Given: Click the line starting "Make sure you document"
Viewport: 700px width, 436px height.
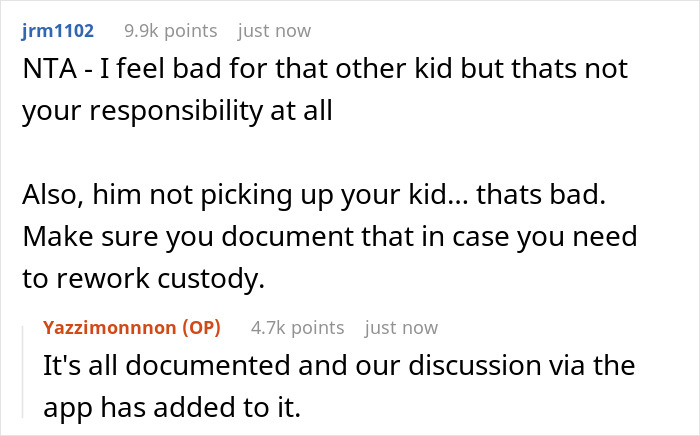Looking at the screenshot, I should point(331,237).
